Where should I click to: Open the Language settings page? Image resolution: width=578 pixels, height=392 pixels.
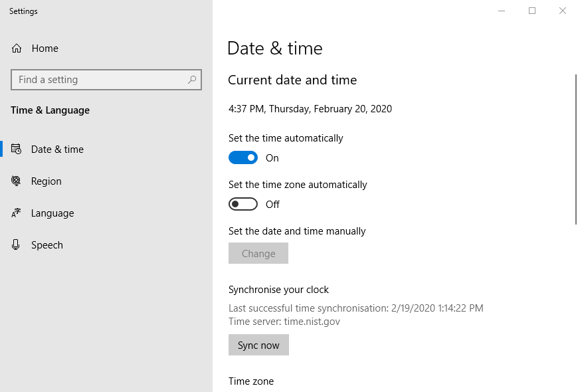pyautogui.click(x=52, y=213)
